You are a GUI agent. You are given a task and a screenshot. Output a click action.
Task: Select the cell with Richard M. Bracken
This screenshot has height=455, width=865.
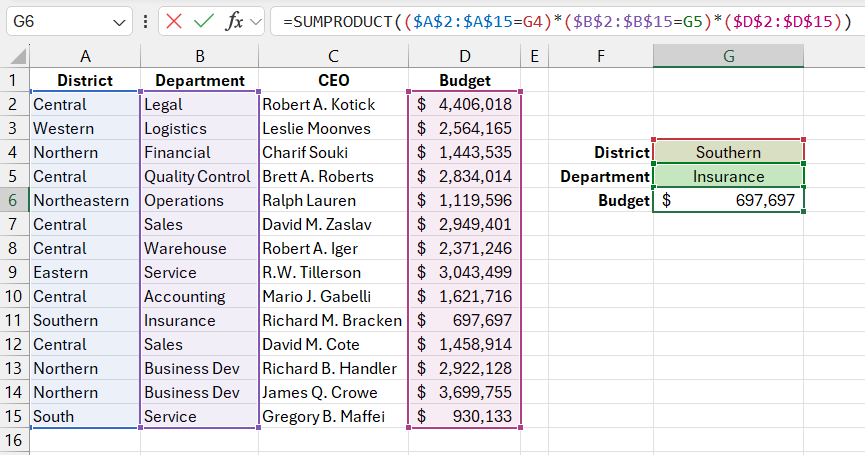(333, 320)
